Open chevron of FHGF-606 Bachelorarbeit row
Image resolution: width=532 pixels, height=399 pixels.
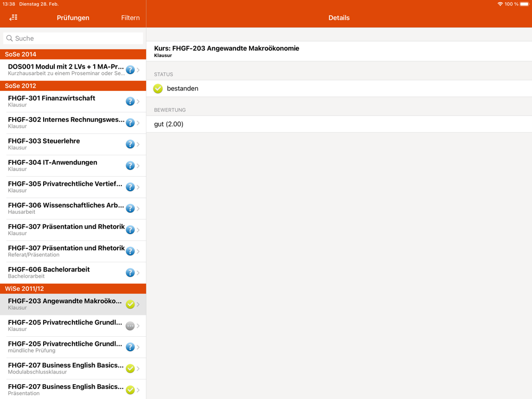[138, 273]
